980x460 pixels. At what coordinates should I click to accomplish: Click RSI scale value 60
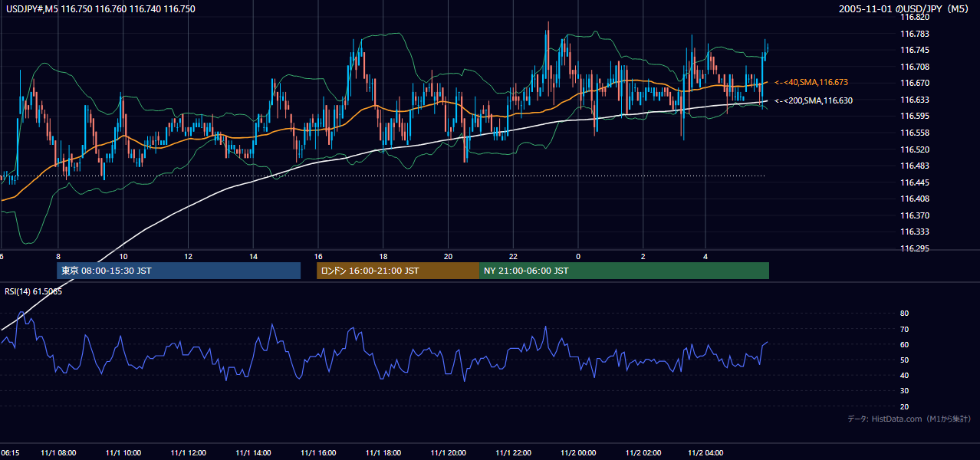(x=904, y=344)
